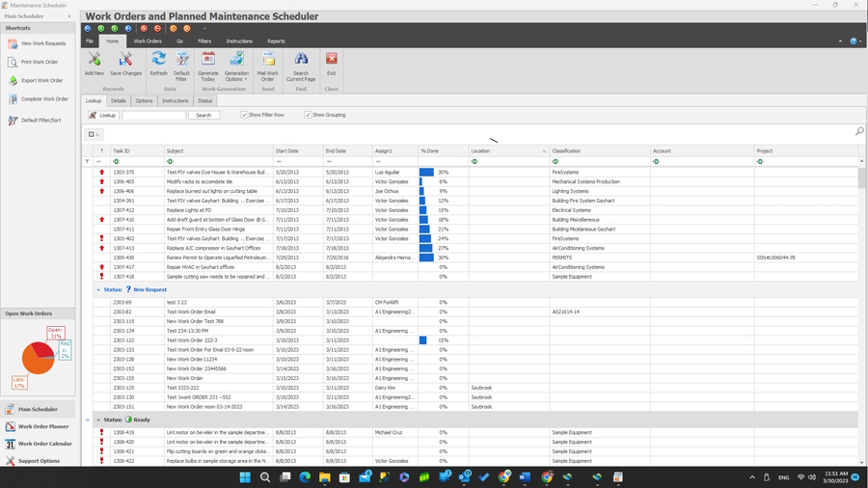
Task: Click the group panel toggle icon
Action: [x=92, y=134]
